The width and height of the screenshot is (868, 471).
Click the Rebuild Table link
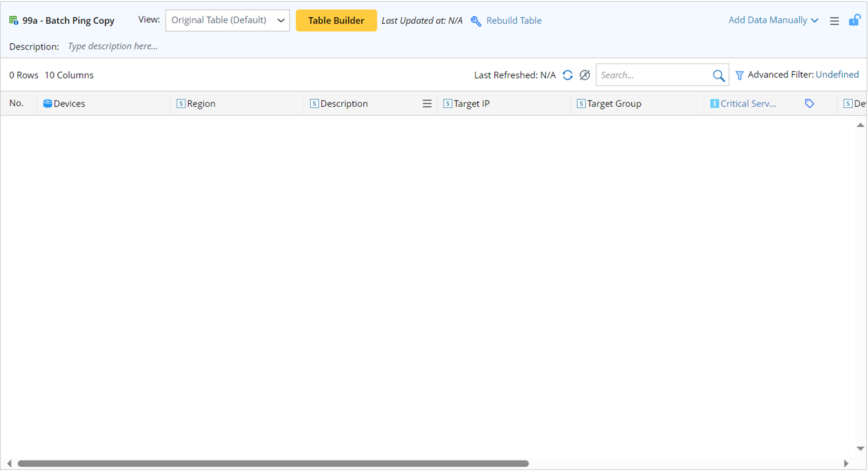(514, 21)
